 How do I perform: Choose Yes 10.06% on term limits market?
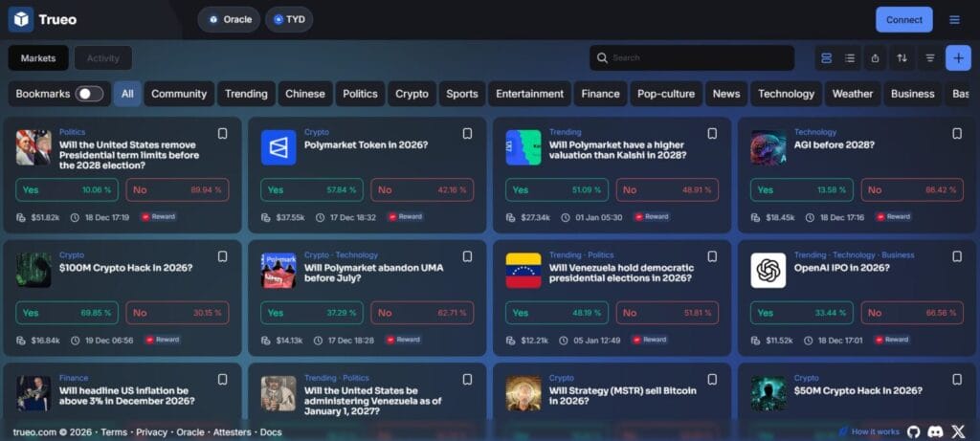67,190
